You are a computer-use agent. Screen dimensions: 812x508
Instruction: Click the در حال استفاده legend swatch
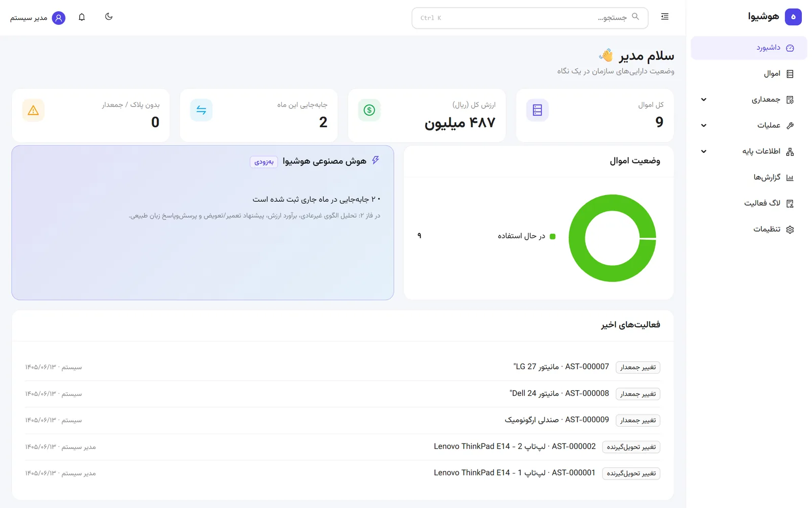tap(553, 236)
